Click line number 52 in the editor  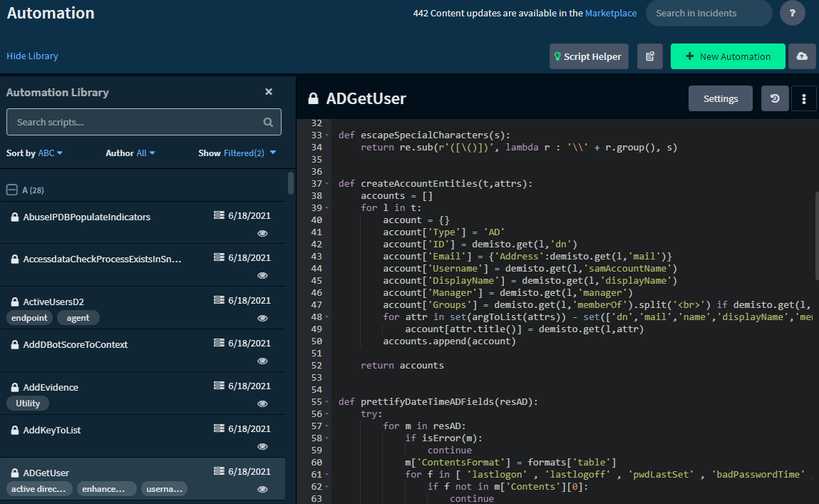316,366
